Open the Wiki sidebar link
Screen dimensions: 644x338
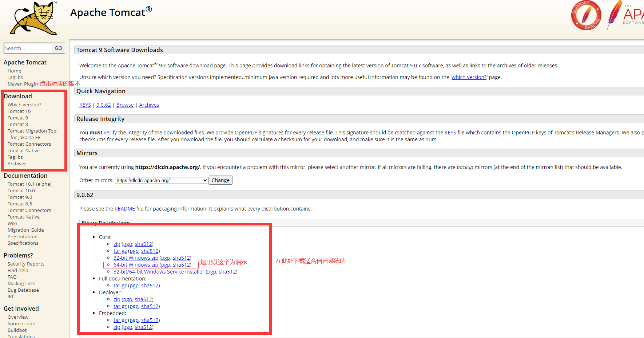[12, 224]
